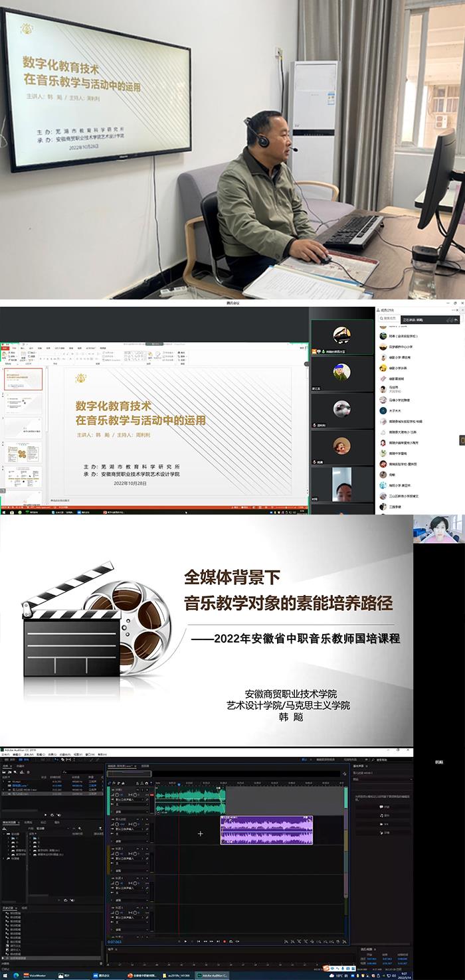Select the purple audio clip on track 2

266,830
